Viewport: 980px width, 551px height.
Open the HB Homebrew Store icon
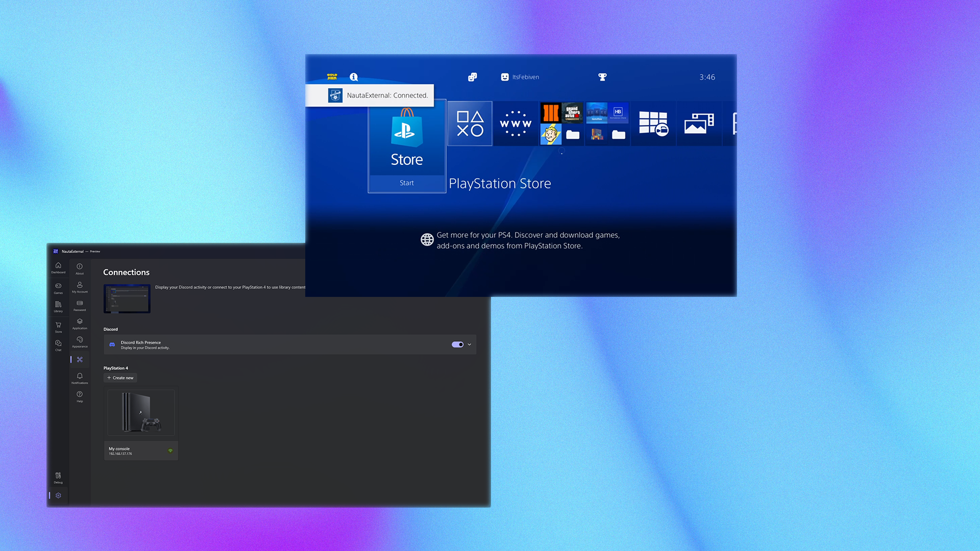click(x=618, y=113)
